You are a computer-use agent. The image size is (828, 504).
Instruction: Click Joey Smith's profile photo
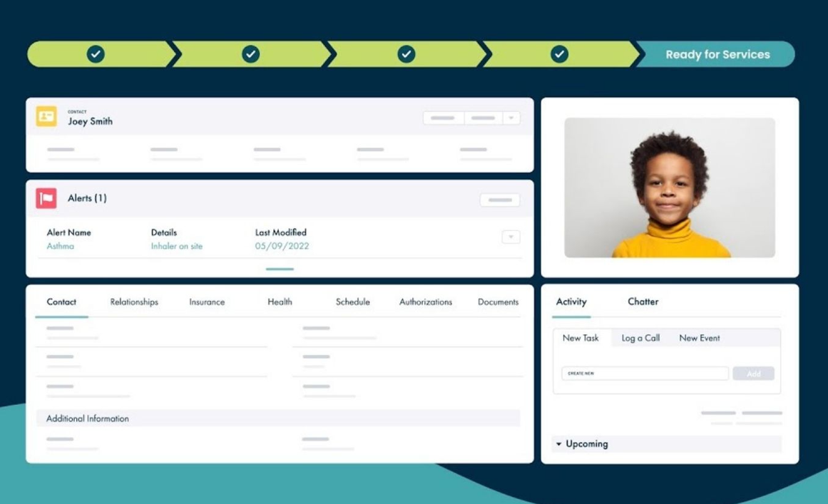click(670, 187)
